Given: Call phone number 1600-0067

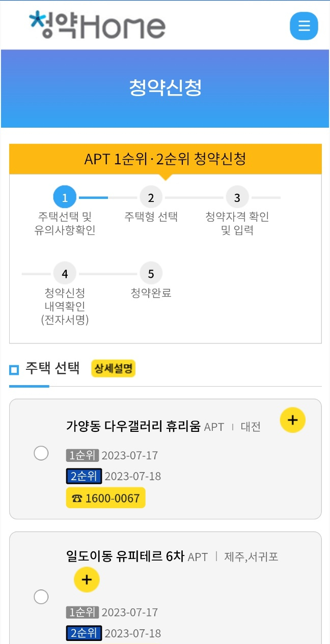Looking at the screenshot, I should [106, 498].
